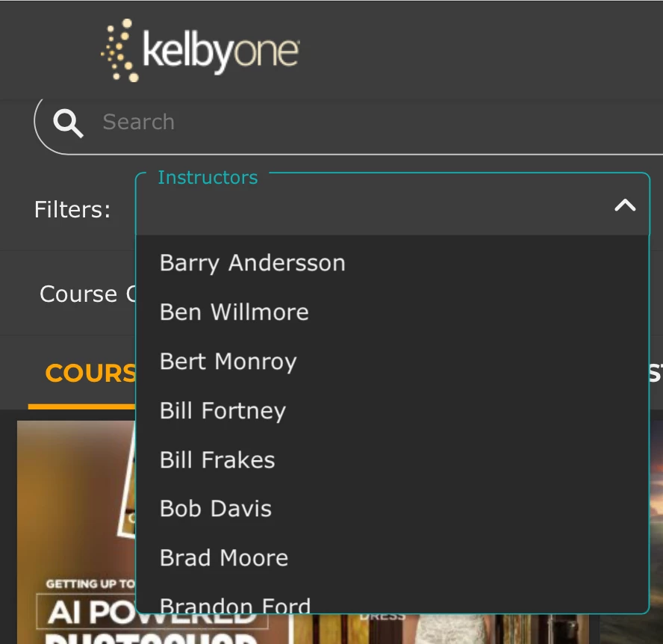The image size is (663, 644).
Task: Select Ben Willmore from instructors list
Action: (x=393, y=312)
